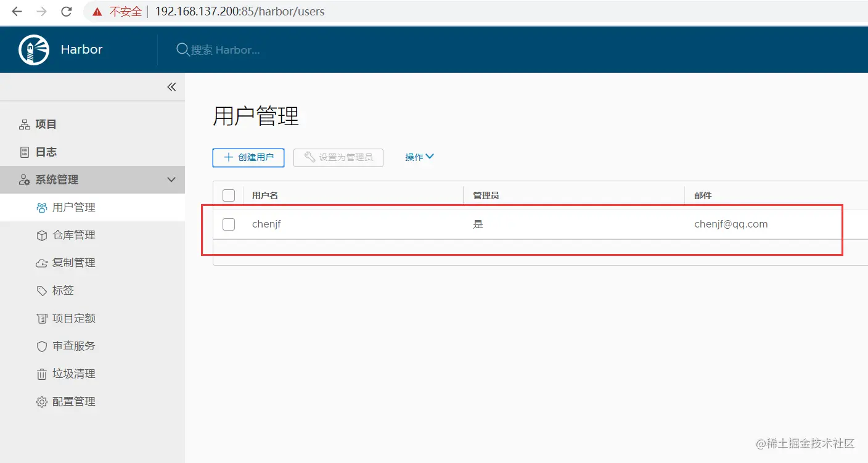Click the 项目 projects icon
The image size is (868, 463).
(25, 125)
